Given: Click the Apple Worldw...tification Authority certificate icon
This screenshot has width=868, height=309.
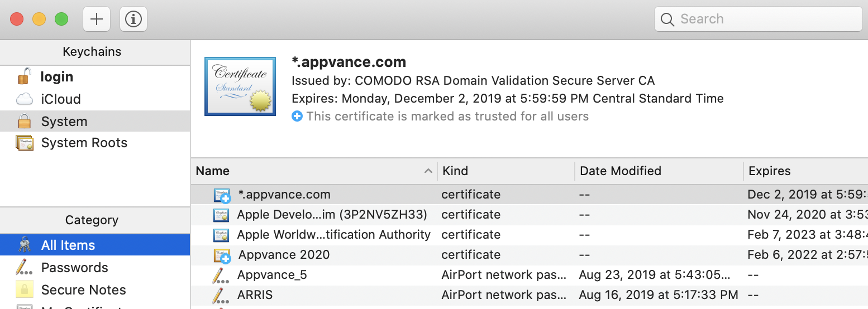Looking at the screenshot, I should 221,235.
